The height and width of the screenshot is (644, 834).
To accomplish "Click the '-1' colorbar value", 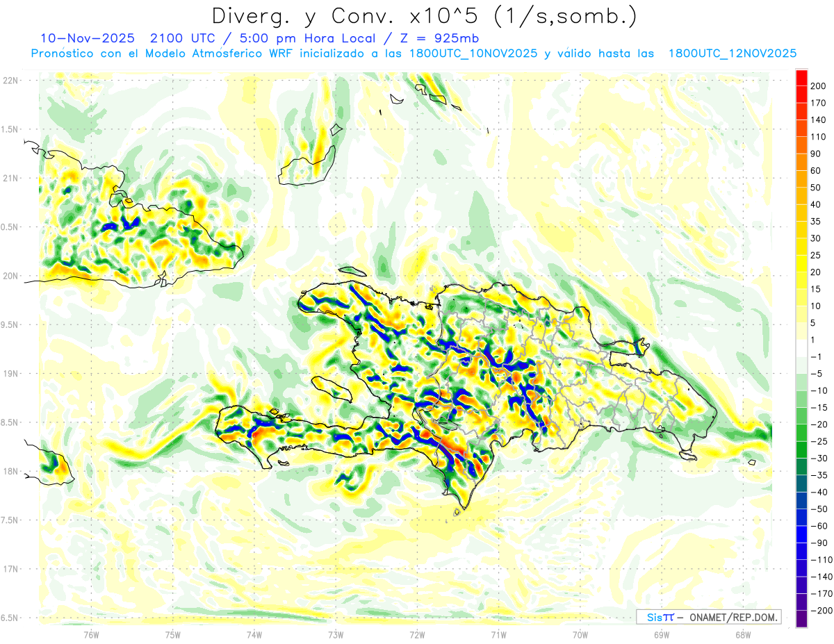I will 817,357.
